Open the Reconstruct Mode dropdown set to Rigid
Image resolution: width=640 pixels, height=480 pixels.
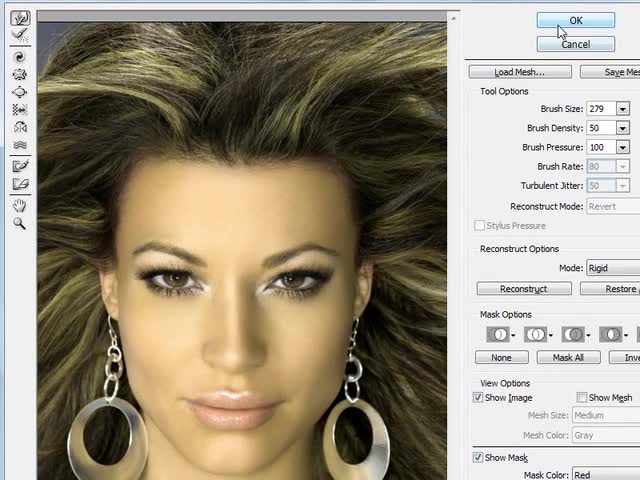612,268
